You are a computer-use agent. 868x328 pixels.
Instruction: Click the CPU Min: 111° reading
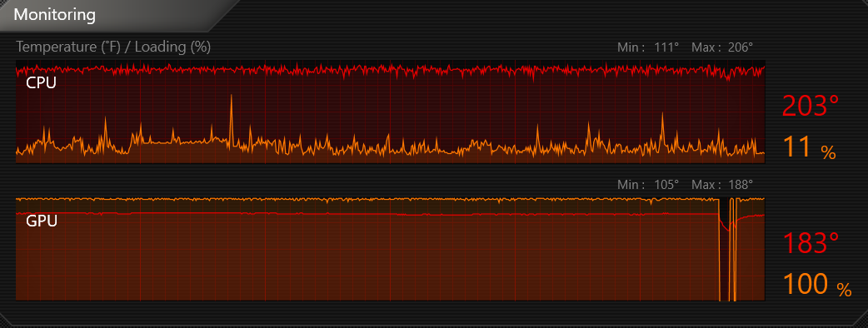[x=648, y=47]
